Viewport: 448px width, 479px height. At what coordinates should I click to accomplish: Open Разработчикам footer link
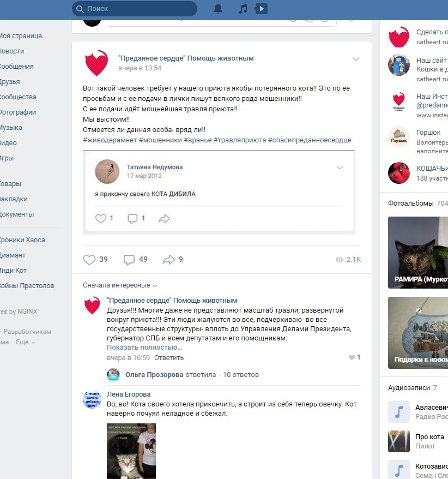pos(27,332)
